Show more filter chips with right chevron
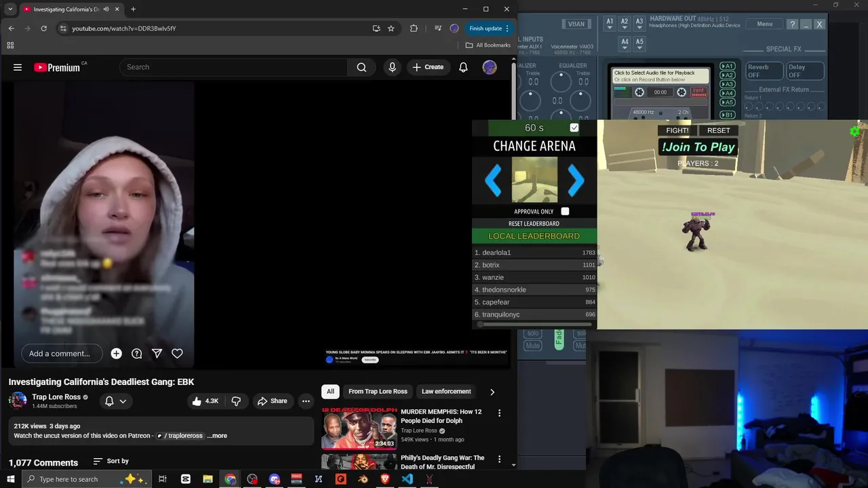The image size is (868, 488). [x=492, y=392]
